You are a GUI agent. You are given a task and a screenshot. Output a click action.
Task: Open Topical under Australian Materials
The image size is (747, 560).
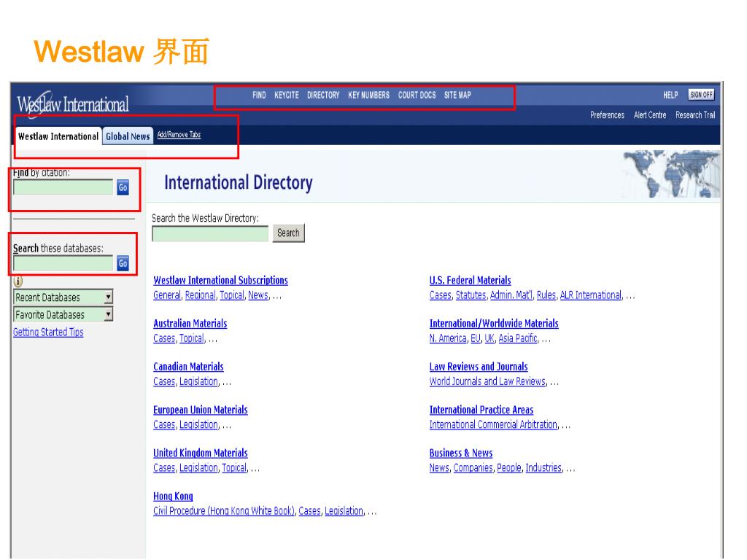tap(192, 338)
